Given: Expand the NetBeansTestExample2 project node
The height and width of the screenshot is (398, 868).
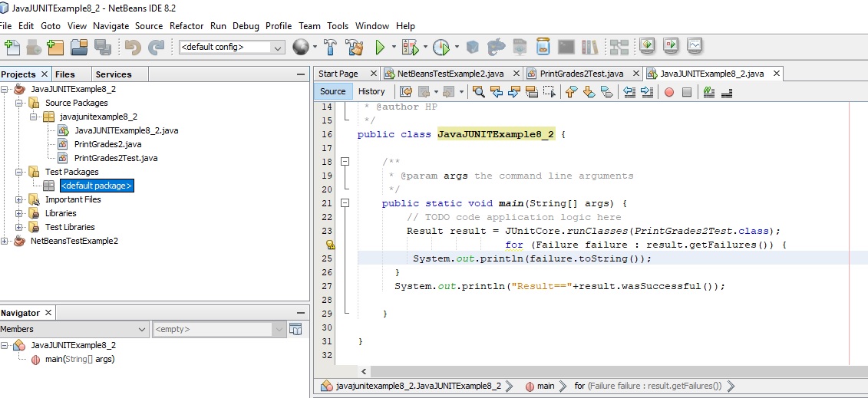Looking at the screenshot, I should 5,241.
